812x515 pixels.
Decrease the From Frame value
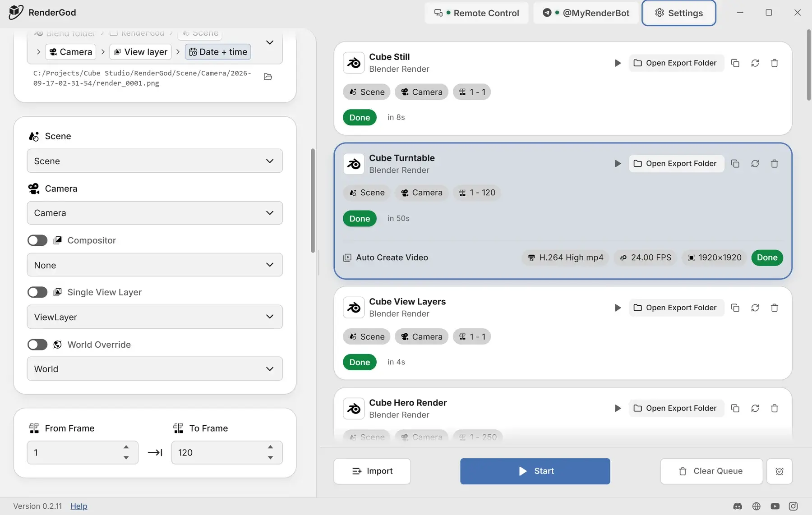[126, 458]
